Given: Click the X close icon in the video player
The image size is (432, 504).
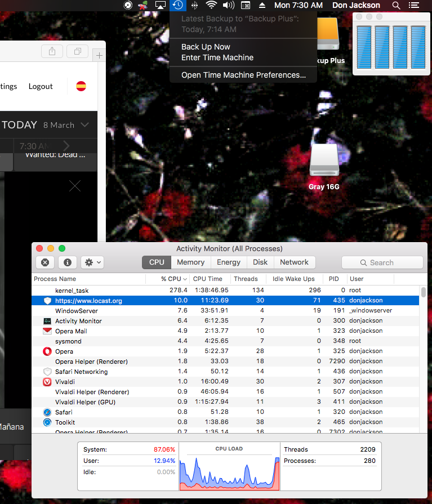Looking at the screenshot, I should pos(75,186).
